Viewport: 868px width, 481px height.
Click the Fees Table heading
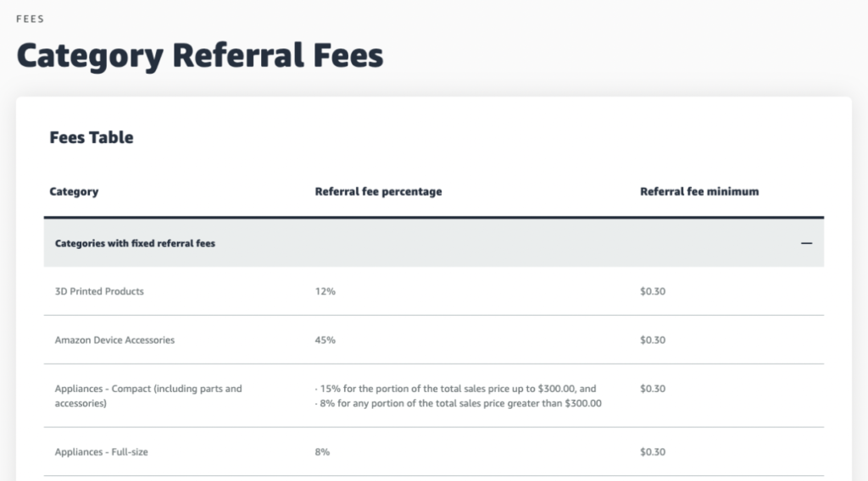coord(92,137)
